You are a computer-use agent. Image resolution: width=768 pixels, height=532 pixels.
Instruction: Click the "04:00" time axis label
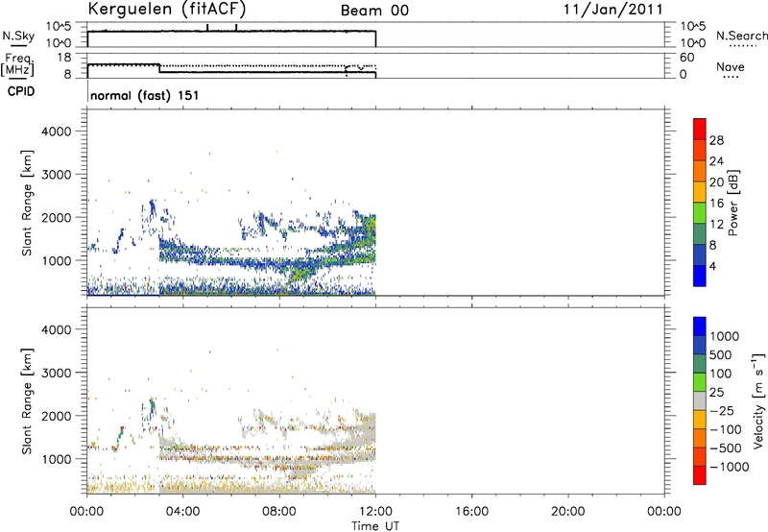pyautogui.click(x=183, y=512)
